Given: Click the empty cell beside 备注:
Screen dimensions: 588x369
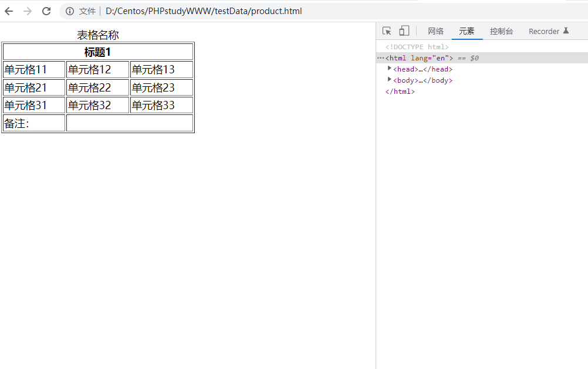Looking at the screenshot, I should coord(130,123).
